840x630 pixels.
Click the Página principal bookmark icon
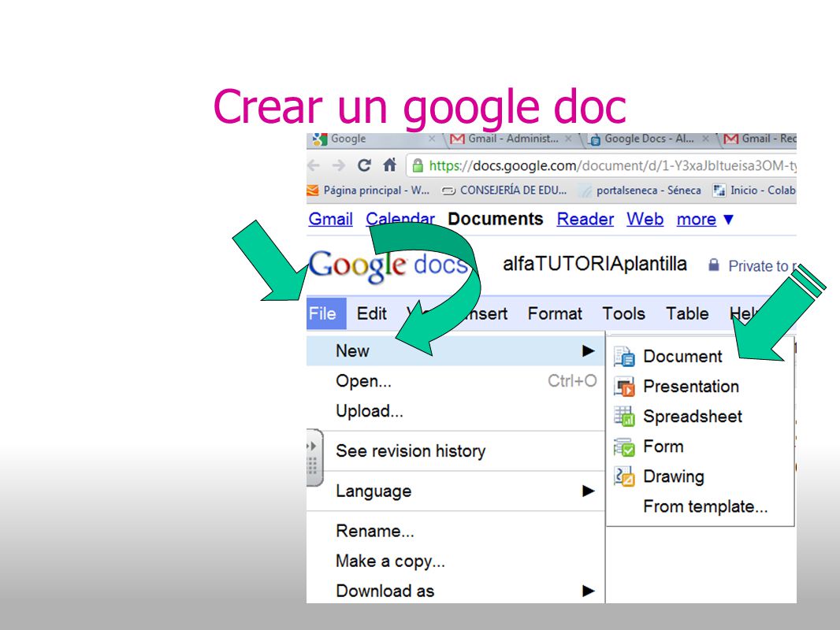(312, 191)
